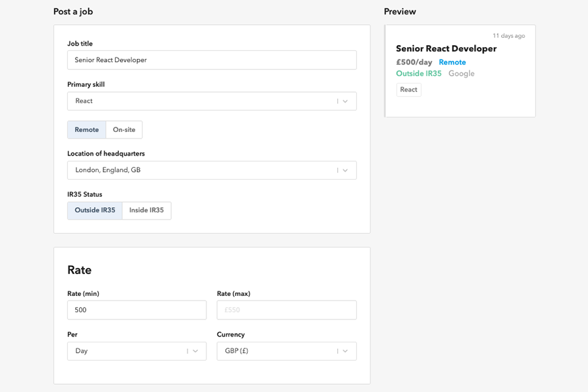588x392 pixels.
Task: Click the £500/day rate in preview
Action: (x=414, y=63)
